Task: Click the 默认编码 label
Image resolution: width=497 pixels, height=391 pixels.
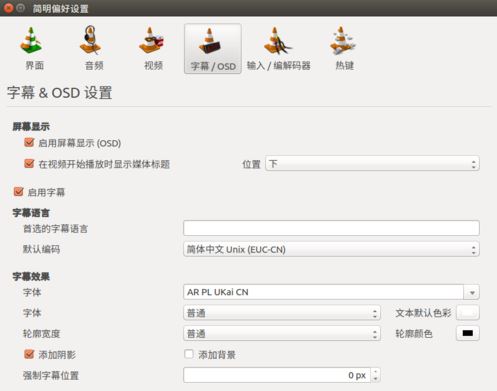Action: pos(41,249)
